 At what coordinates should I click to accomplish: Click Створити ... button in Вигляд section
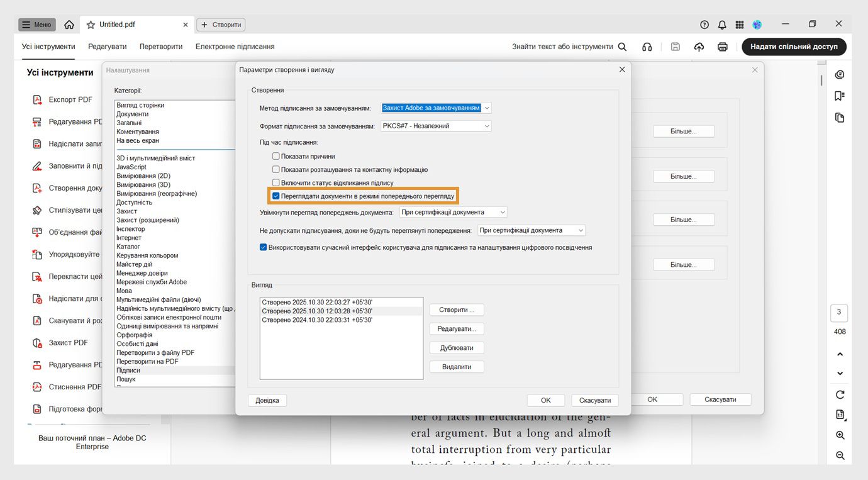tap(457, 310)
